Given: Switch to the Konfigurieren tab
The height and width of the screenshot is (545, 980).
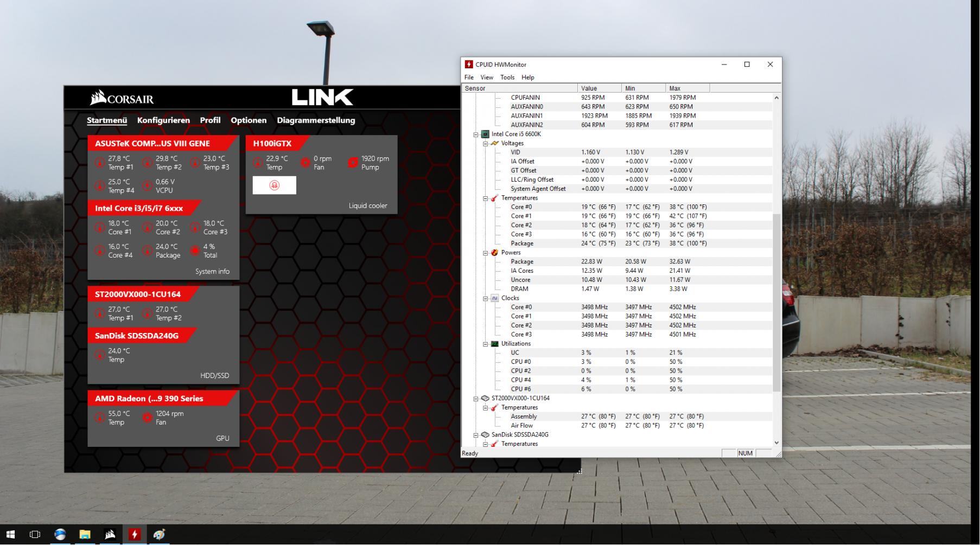Looking at the screenshot, I should [x=163, y=120].
